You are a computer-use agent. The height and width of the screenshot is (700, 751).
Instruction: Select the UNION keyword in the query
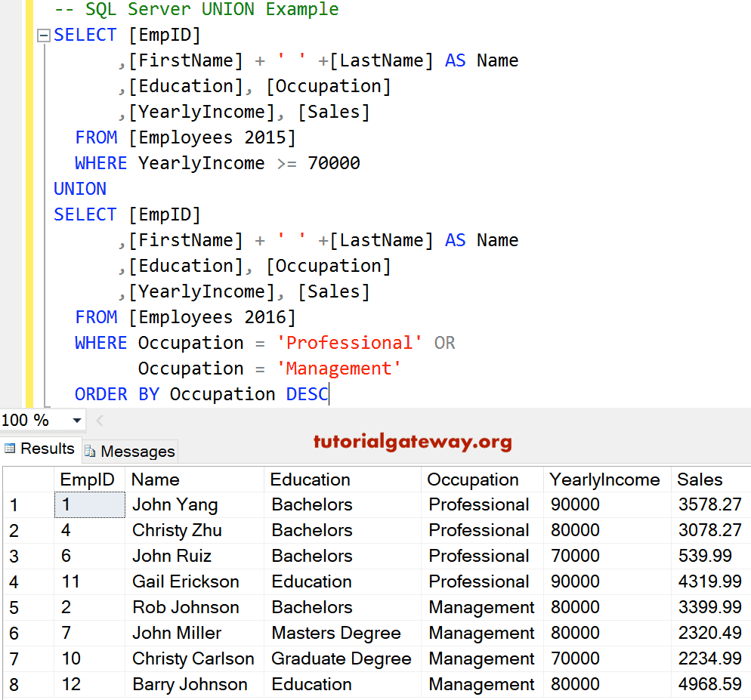79,188
